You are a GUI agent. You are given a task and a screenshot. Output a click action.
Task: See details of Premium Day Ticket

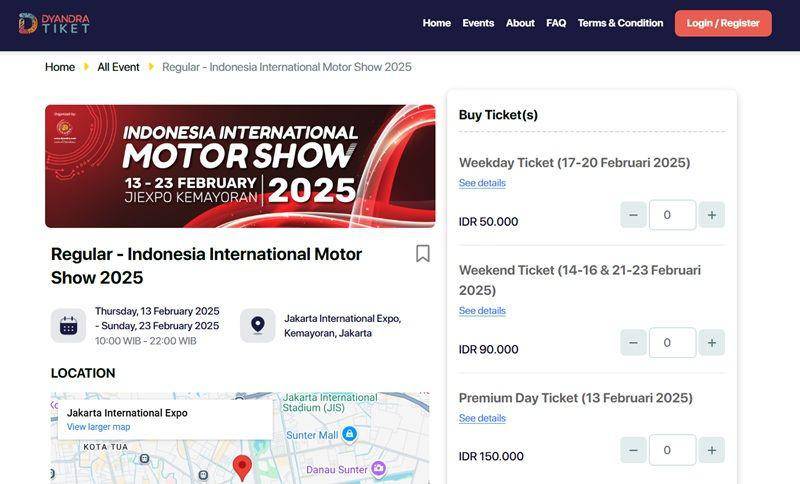pos(482,418)
